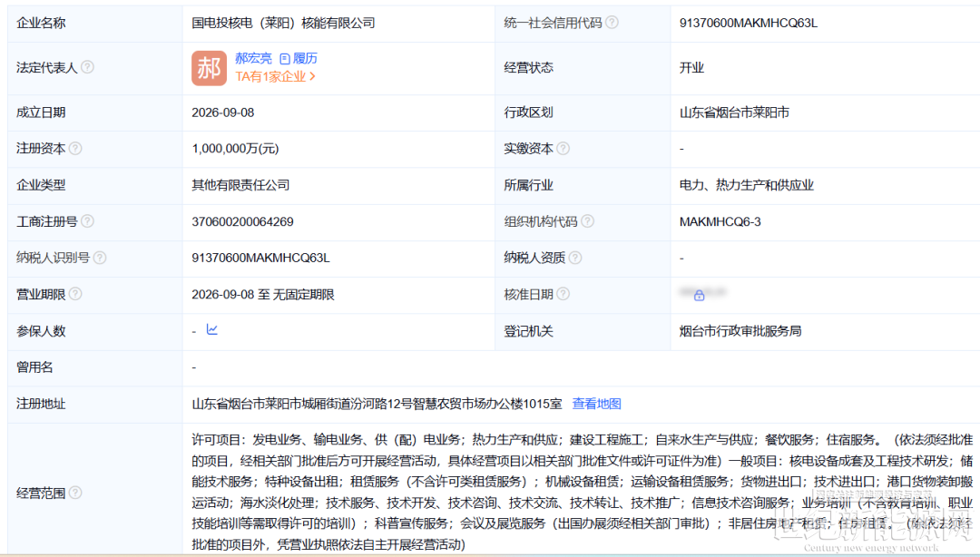Open the 履历 resume link
This screenshot has width=980, height=557.
pyautogui.click(x=299, y=58)
